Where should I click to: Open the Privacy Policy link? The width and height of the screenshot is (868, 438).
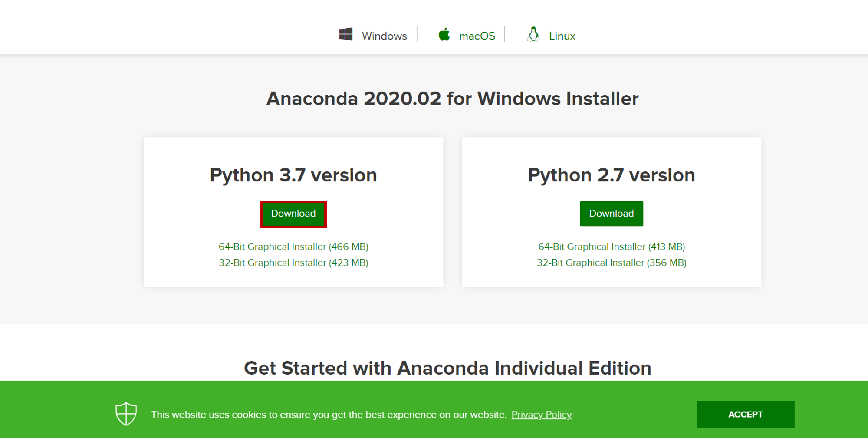[x=542, y=415]
